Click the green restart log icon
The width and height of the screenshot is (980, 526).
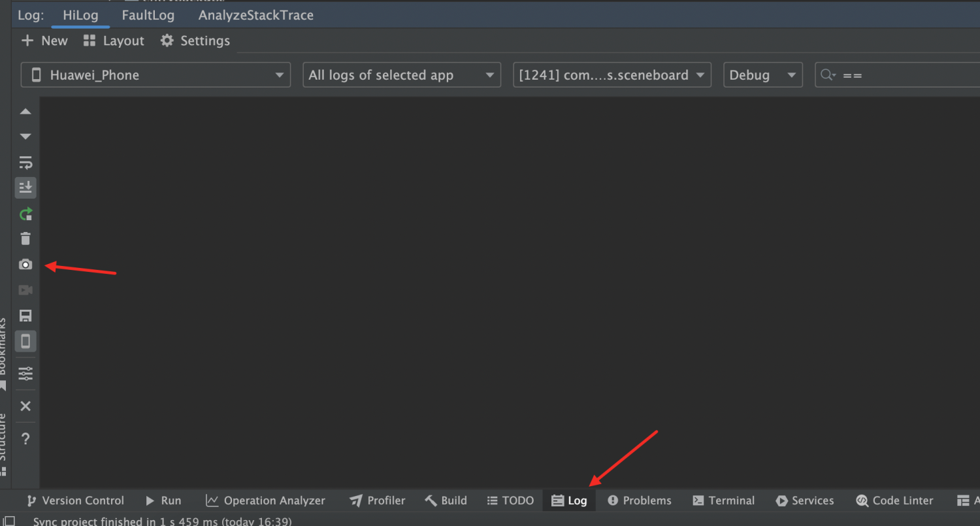coord(25,214)
